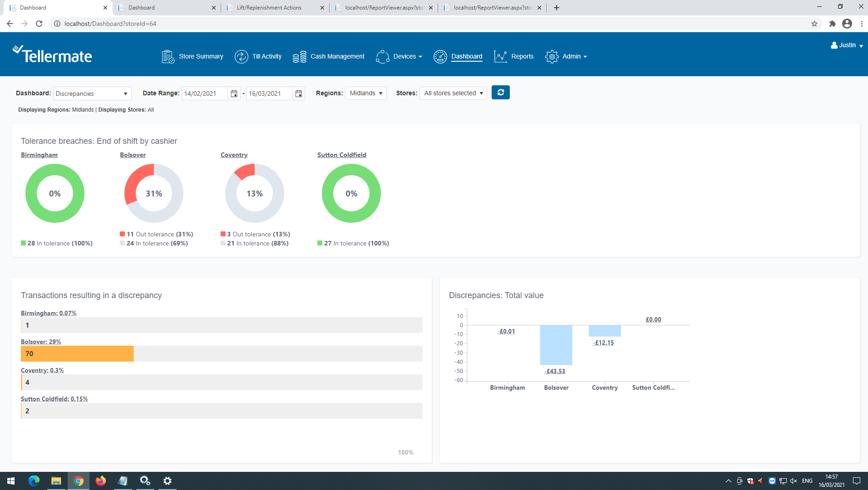Viewport: 868px width, 490px height.
Task: Open the end date calendar picker
Action: coord(299,93)
